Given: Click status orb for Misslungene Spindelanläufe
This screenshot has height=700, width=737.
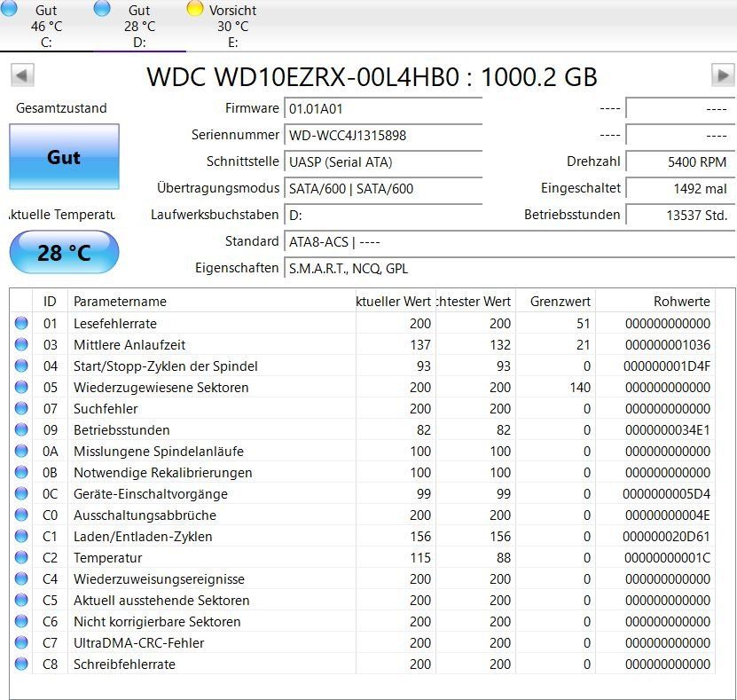Looking at the screenshot, I should pos(21,451).
